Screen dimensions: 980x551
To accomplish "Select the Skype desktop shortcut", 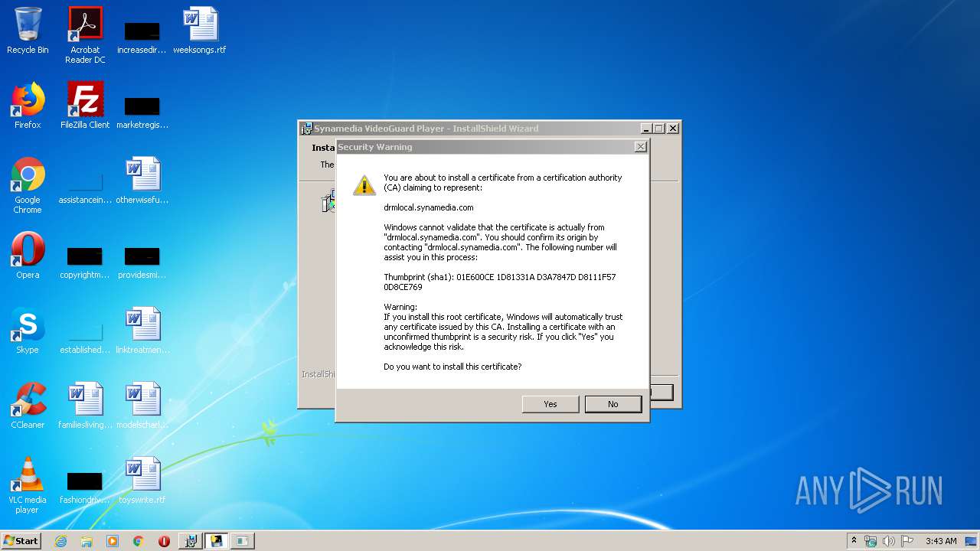I will pos(28,331).
